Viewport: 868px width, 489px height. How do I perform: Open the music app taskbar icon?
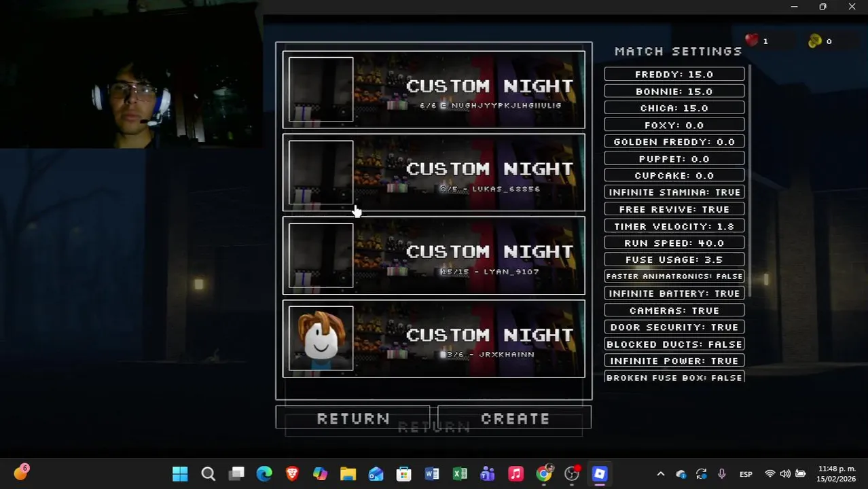516,474
